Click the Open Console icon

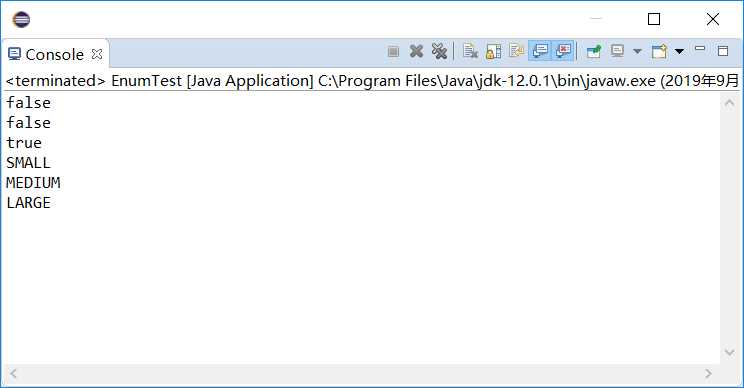[x=660, y=51]
